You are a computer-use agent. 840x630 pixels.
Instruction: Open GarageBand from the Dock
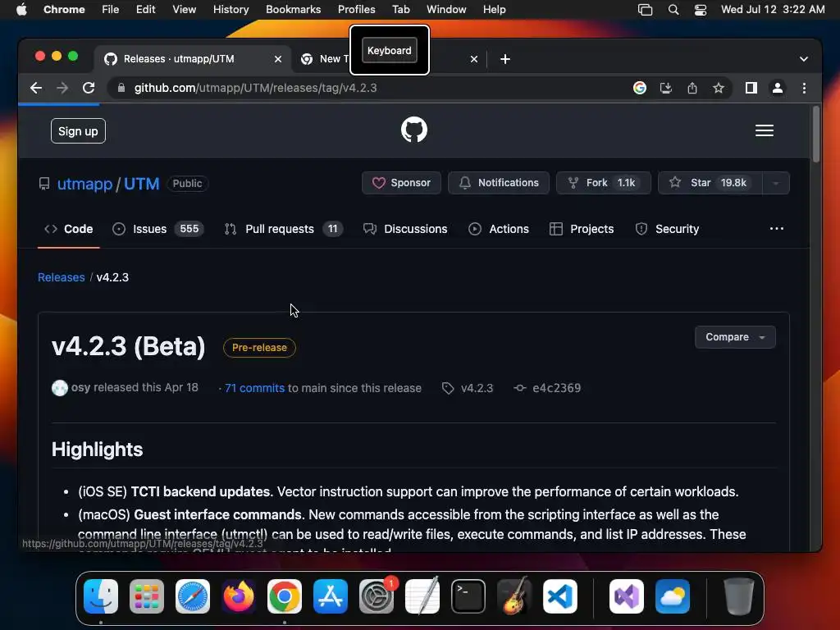pyautogui.click(x=514, y=596)
